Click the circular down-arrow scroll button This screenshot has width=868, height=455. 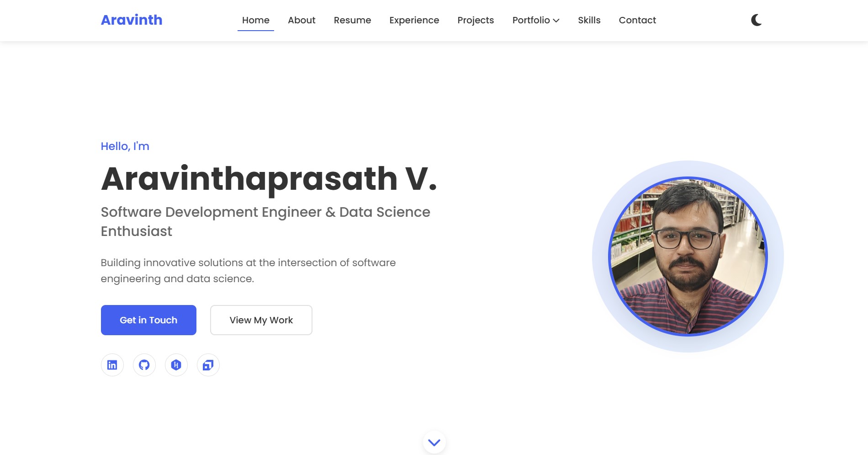434,442
